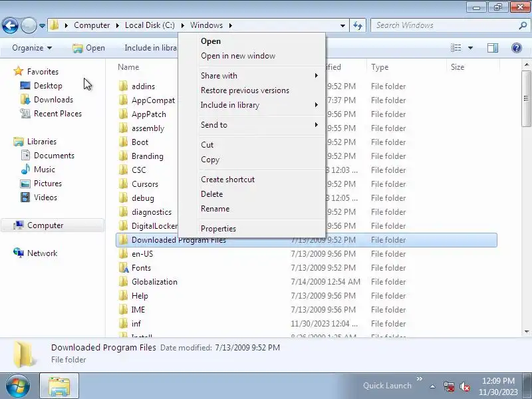This screenshot has width=532, height=399.
Task: Click Local Disk (C:) breadcrumb
Action: (x=150, y=25)
